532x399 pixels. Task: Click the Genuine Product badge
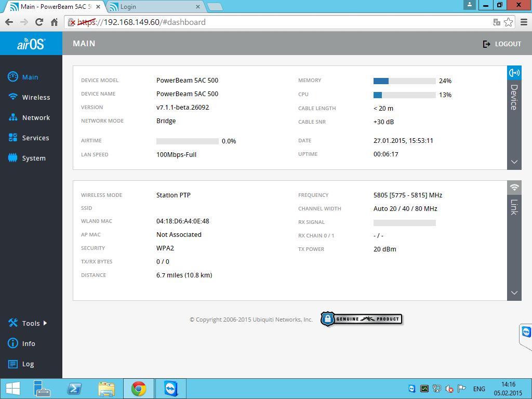tap(362, 319)
